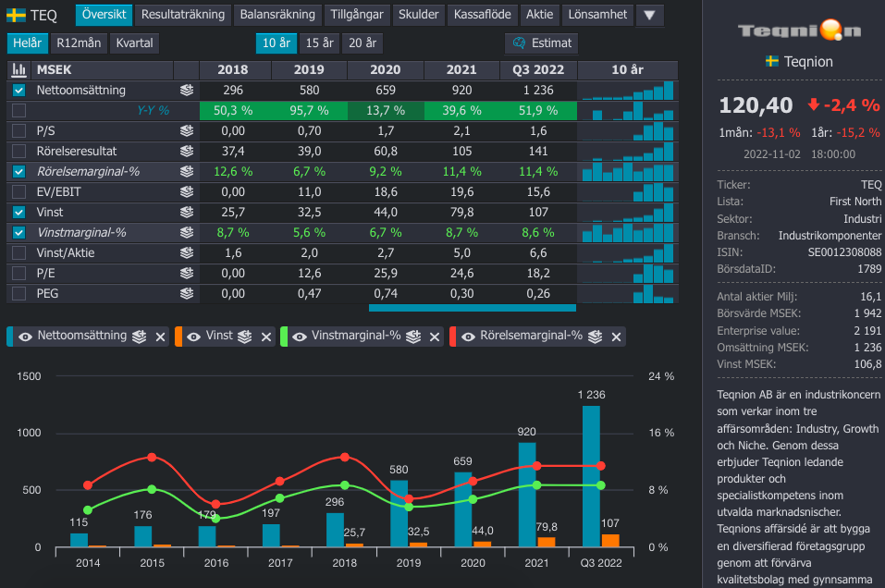
Task: Click the stack icon in the Rörelsemarginal-% row
Action: pyautogui.click(x=187, y=172)
